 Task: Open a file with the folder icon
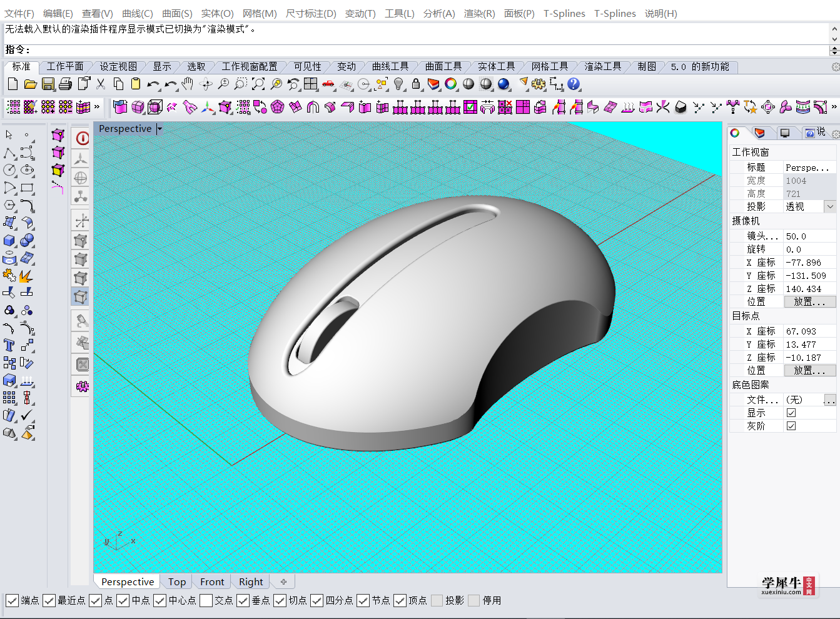[x=30, y=84]
